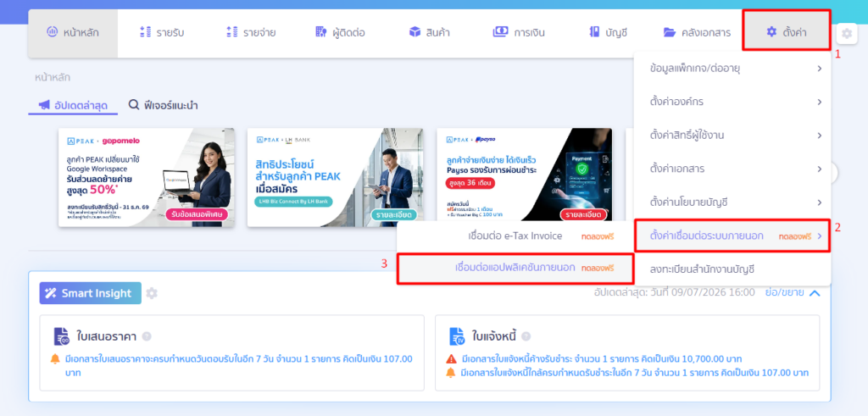Screen dimensions: 868x416
Task: Click the รายจ่าย list icon
Action: click(232, 33)
